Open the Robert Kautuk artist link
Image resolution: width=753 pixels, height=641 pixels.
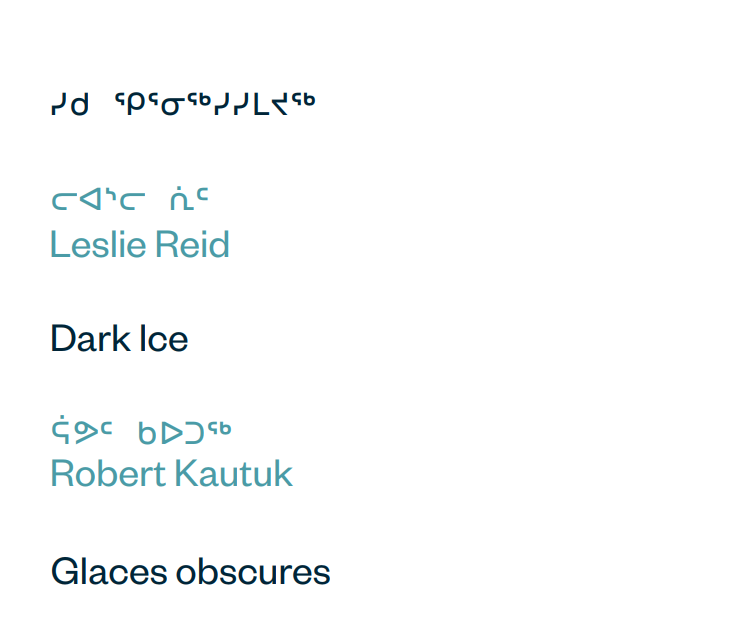(x=171, y=473)
